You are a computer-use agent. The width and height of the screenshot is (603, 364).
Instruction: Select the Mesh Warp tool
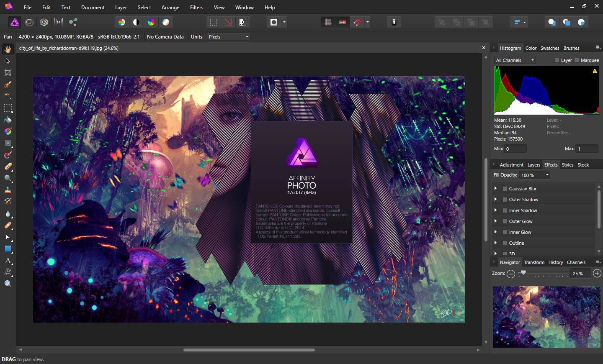click(x=8, y=272)
